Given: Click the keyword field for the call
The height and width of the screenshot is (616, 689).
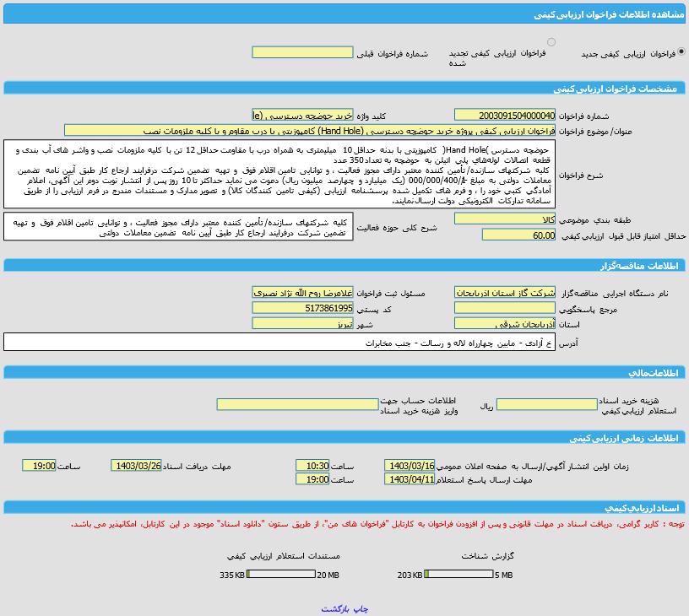Looking at the screenshot, I should [302, 116].
